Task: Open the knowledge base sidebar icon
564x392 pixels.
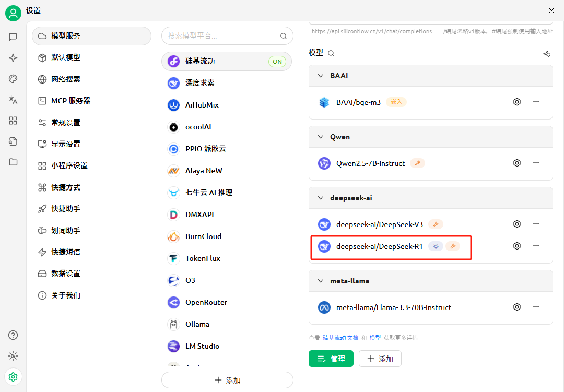Action: tap(13, 141)
